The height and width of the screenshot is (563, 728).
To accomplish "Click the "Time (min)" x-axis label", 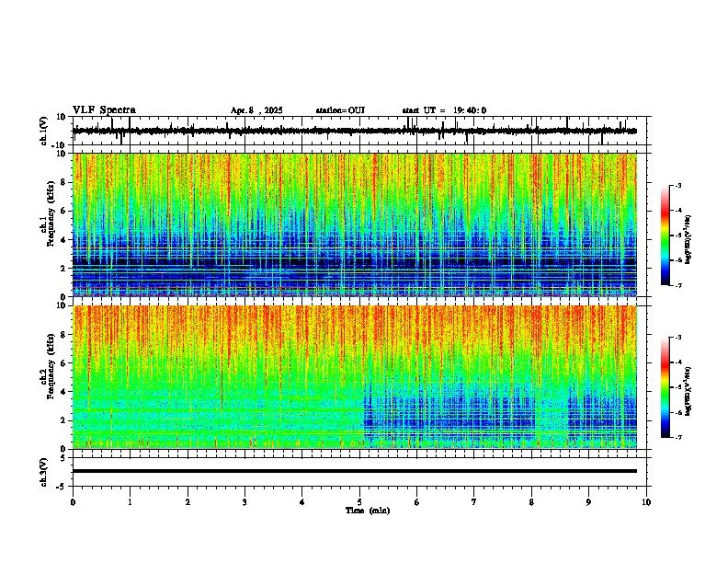I will coord(368,511).
